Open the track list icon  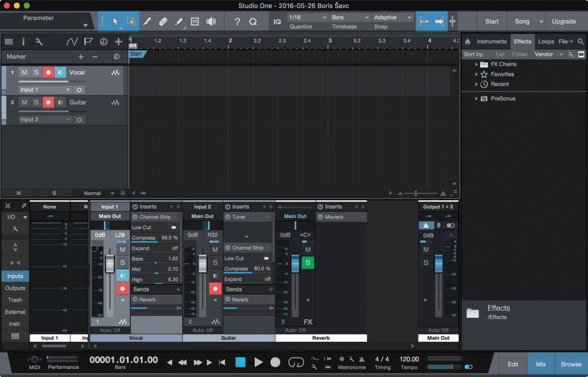pyautogui.click(x=9, y=42)
